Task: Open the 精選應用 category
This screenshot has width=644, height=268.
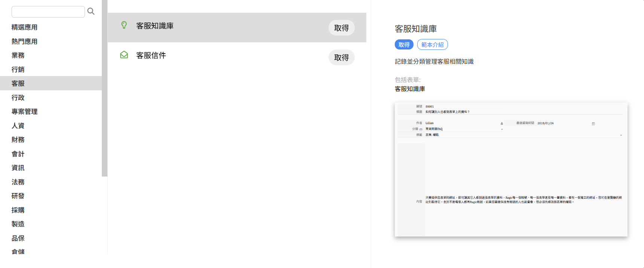Action: coord(24,27)
